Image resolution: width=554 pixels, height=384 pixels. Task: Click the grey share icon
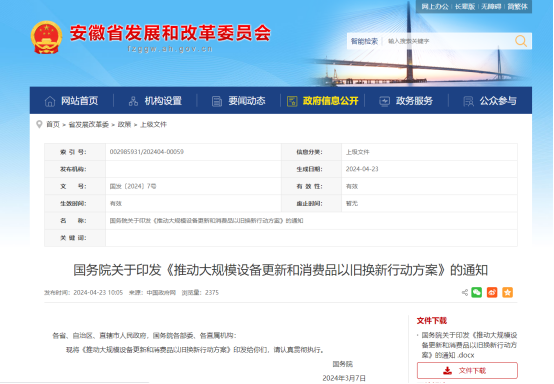[465, 293]
